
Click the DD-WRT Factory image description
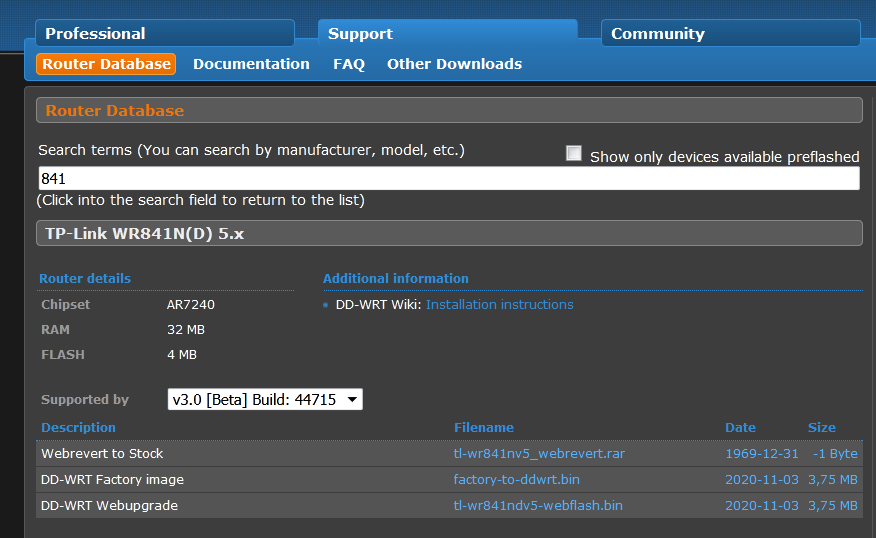coord(112,479)
